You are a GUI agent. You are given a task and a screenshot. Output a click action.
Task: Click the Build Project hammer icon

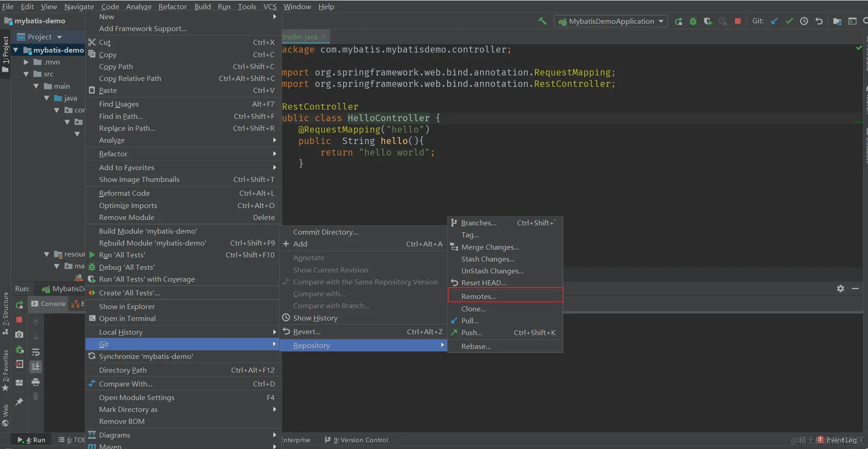tap(542, 21)
